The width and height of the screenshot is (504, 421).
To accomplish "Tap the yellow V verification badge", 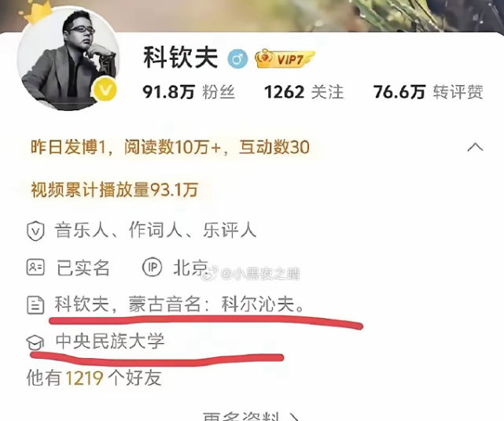I will pos(105,91).
